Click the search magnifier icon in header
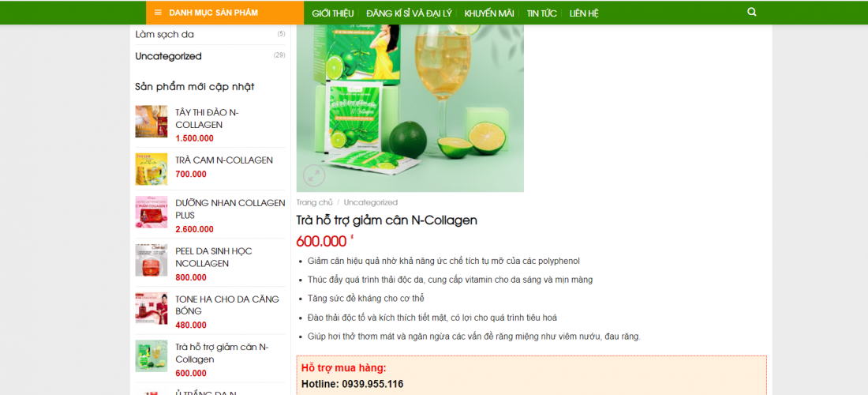This screenshot has width=868, height=395. click(751, 12)
